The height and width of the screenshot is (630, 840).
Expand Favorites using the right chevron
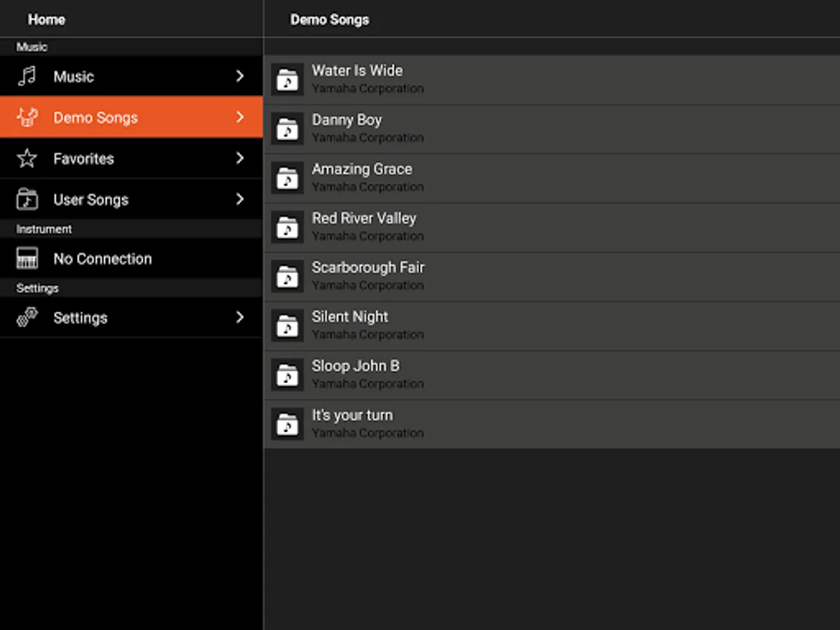point(240,158)
